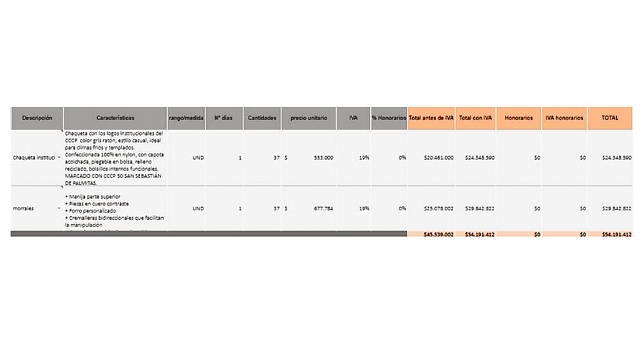Click the rango/medida header cell
This screenshot has height=341, width=644.
186,118
